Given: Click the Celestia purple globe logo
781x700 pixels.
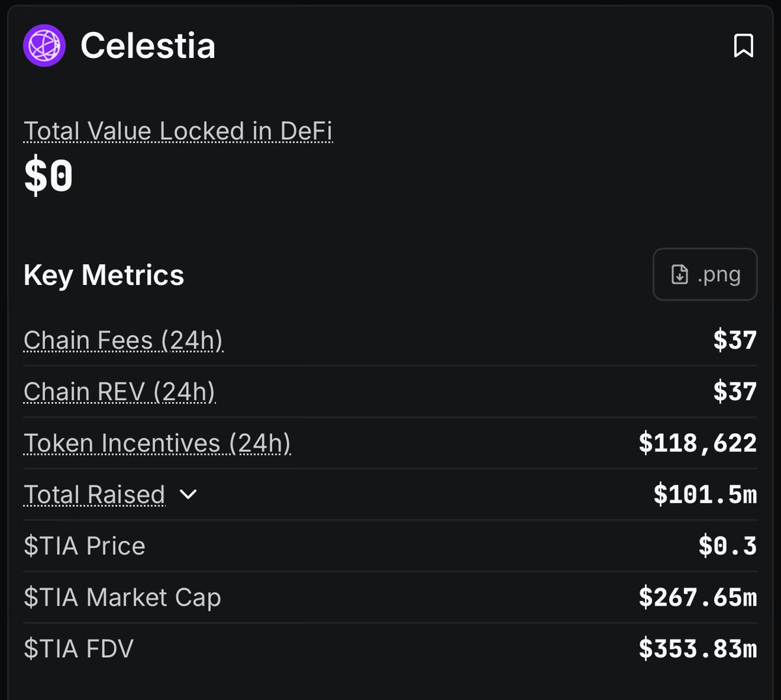Looking at the screenshot, I should [x=44, y=46].
